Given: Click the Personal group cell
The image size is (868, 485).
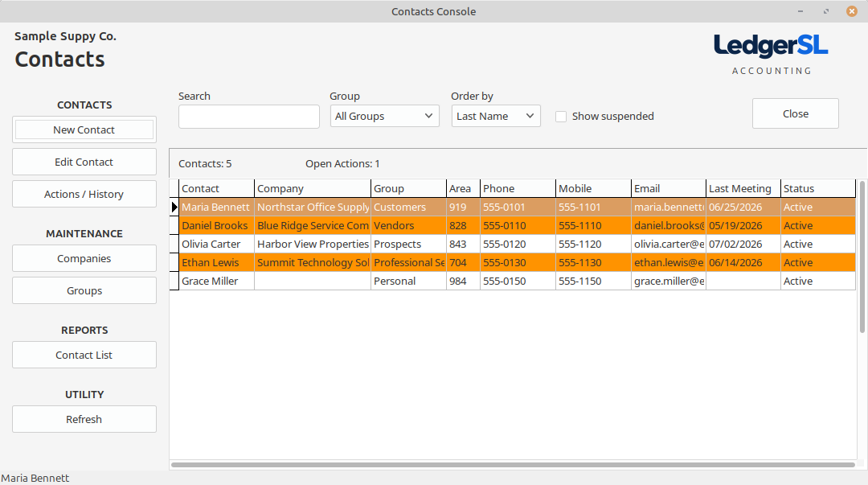Looking at the screenshot, I should pyautogui.click(x=408, y=281).
